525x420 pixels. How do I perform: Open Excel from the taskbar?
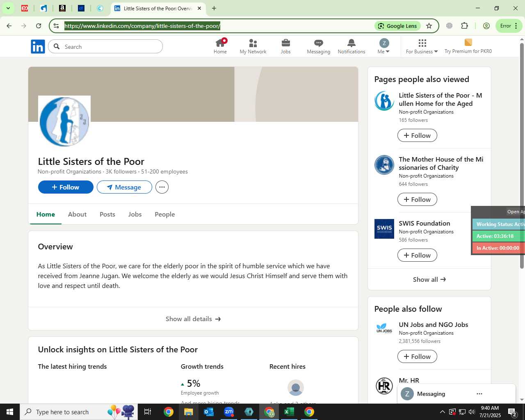click(x=289, y=412)
